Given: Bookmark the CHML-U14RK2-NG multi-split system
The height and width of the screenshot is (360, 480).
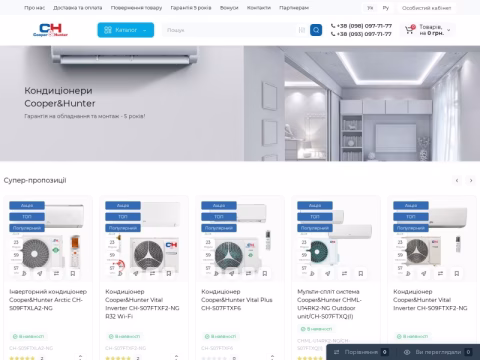Looking at the screenshot, I should point(361,273).
